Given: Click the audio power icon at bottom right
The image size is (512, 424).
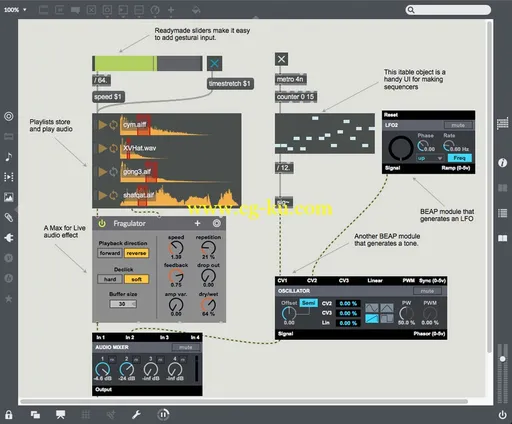Looking at the screenshot, I should click(x=503, y=415).
